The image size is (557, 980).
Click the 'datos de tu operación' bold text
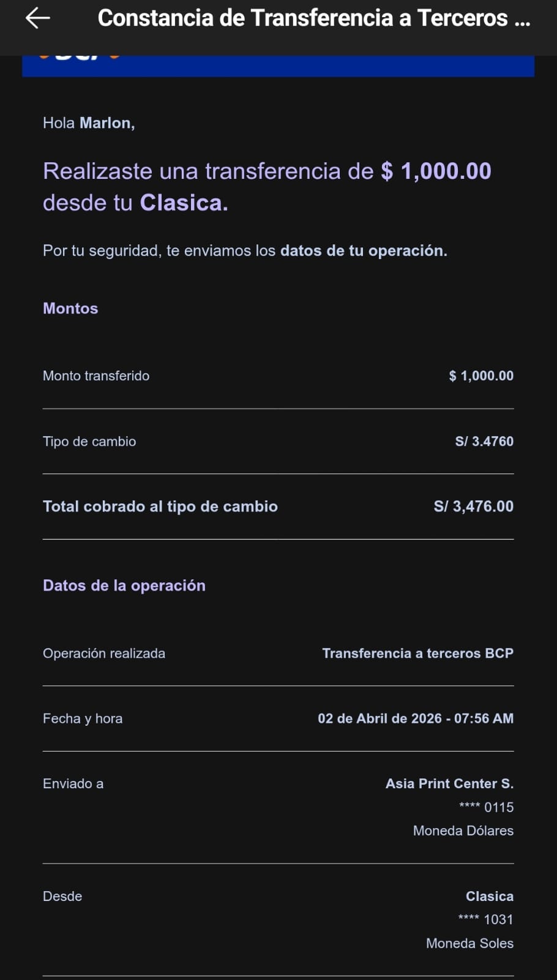point(363,251)
